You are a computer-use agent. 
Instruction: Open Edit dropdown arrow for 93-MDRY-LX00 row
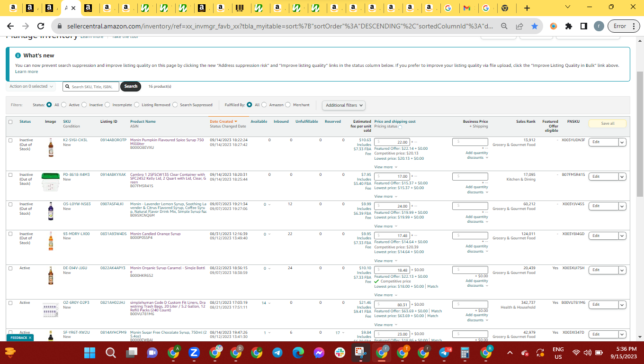622,236
